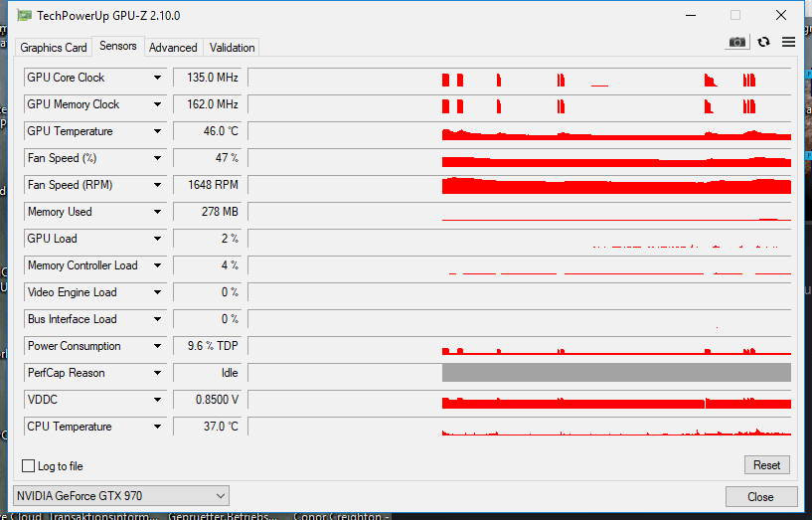Click the refresh icon in the toolbar
Screen dimensions: 812x520
[763, 42]
